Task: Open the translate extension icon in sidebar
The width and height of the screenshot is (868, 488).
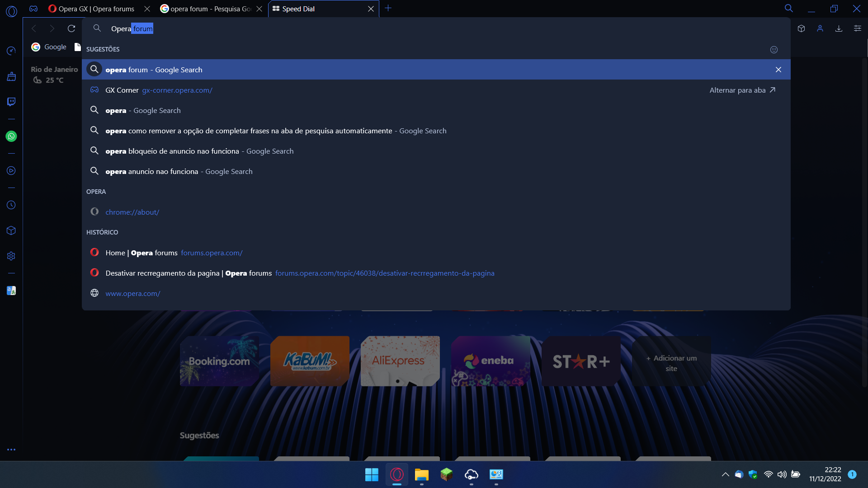Action: [x=11, y=291]
